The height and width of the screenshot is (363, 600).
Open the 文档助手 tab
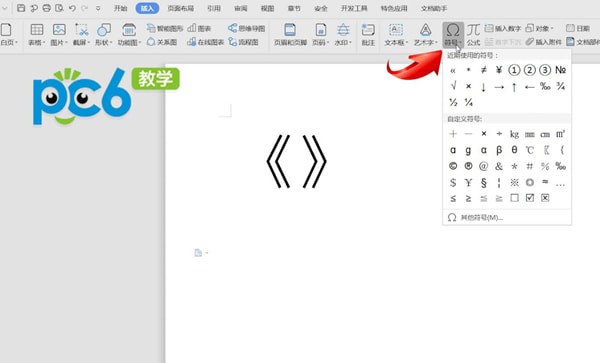tap(434, 8)
